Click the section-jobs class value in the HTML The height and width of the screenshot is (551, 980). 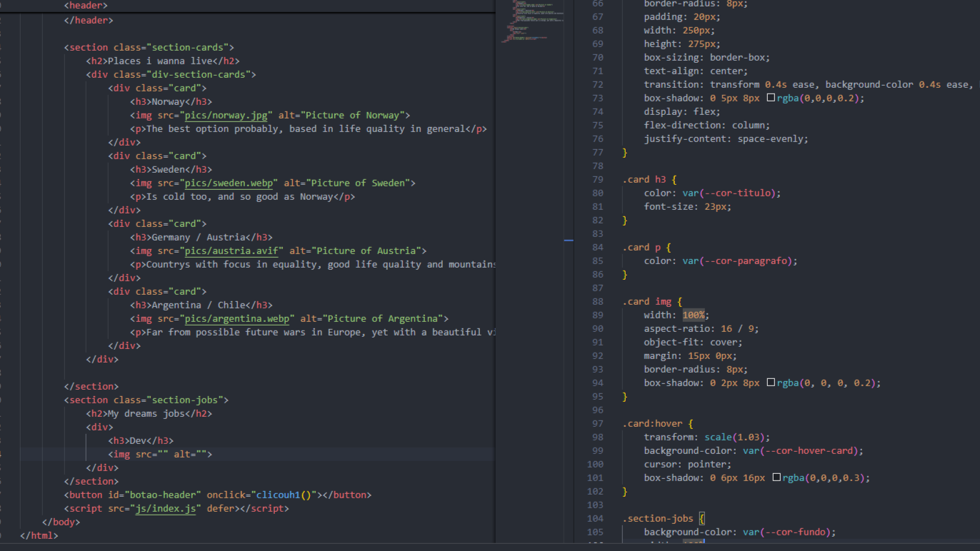click(184, 400)
